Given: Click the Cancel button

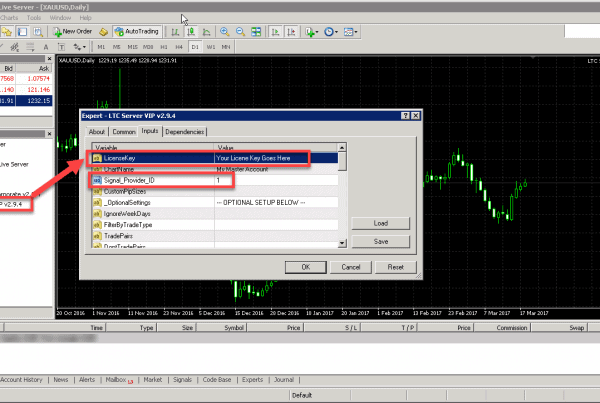Looking at the screenshot, I should click(351, 267).
